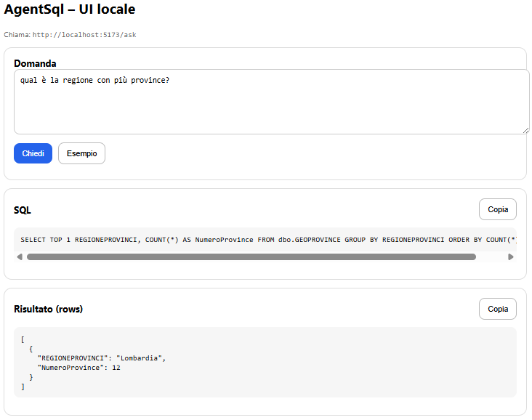This screenshot has height=420, width=532.
Task: Click the Domanda label
Action: (35, 64)
